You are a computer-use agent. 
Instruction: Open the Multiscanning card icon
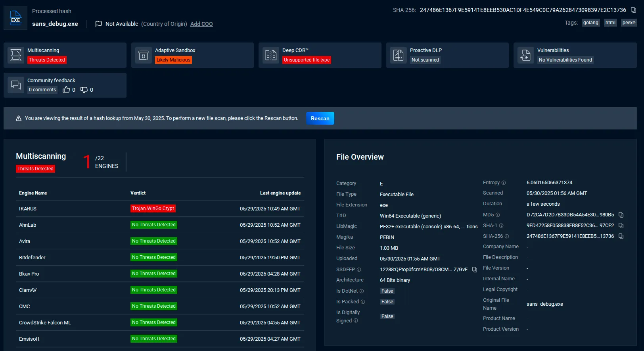(x=16, y=55)
